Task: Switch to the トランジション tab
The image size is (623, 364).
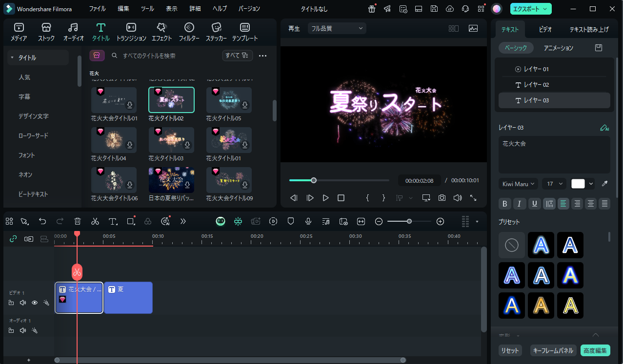Action: click(131, 32)
